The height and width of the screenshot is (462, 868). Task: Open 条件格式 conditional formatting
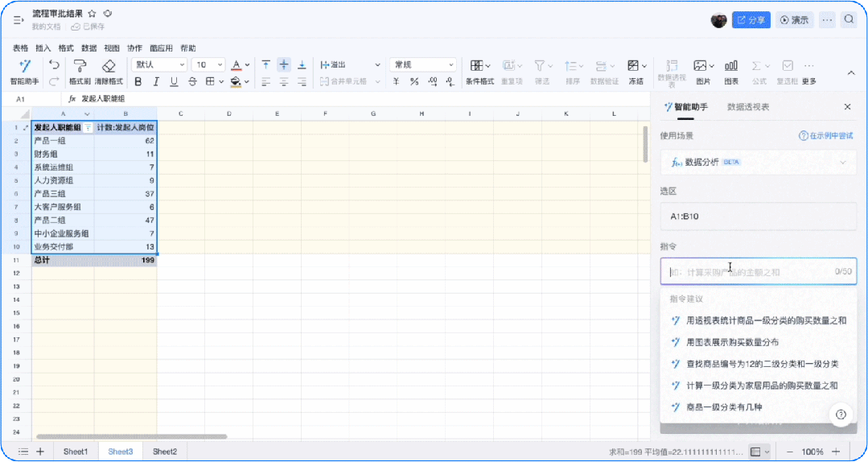[479, 71]
